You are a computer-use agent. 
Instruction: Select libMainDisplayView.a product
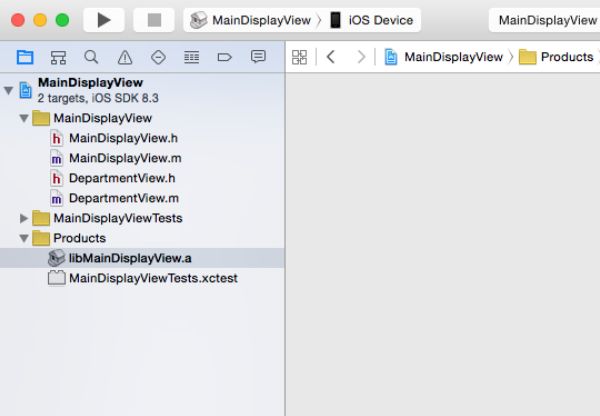click(142, 258)
